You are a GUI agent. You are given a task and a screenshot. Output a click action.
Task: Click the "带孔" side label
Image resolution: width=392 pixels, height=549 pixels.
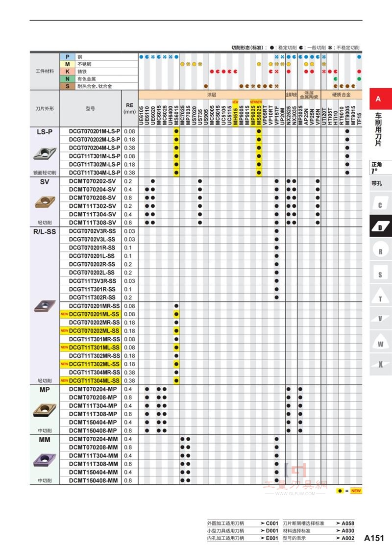pos(377,183)
